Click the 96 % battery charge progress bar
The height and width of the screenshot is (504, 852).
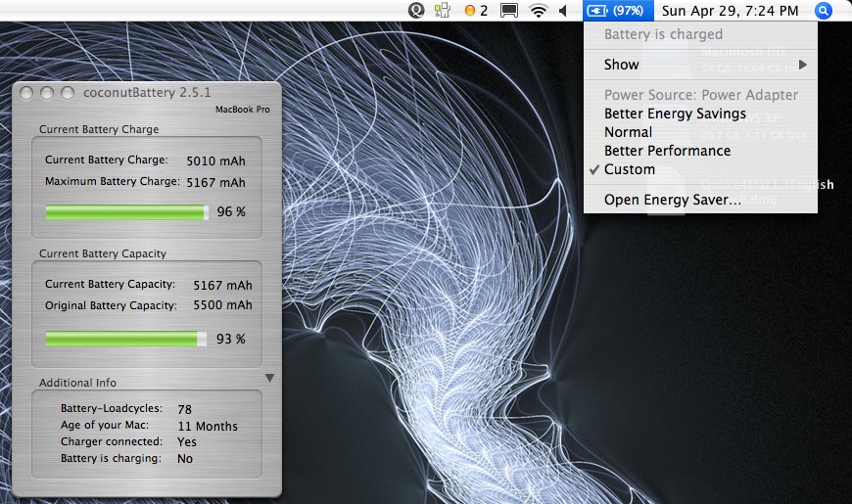[x=126, y=212]
